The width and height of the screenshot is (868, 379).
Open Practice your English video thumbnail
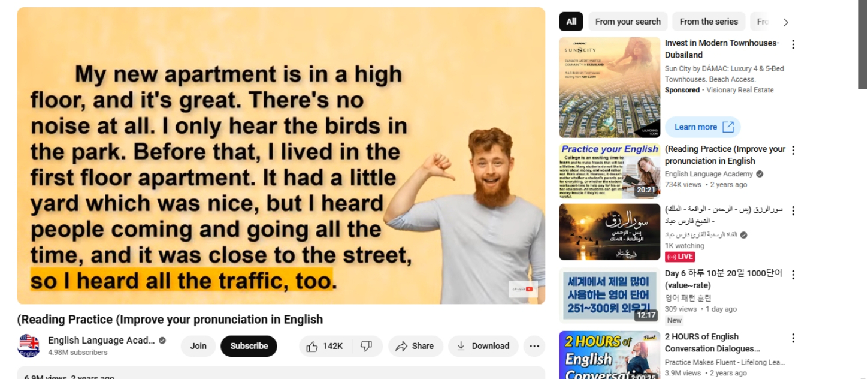click(x=610, y=171)
